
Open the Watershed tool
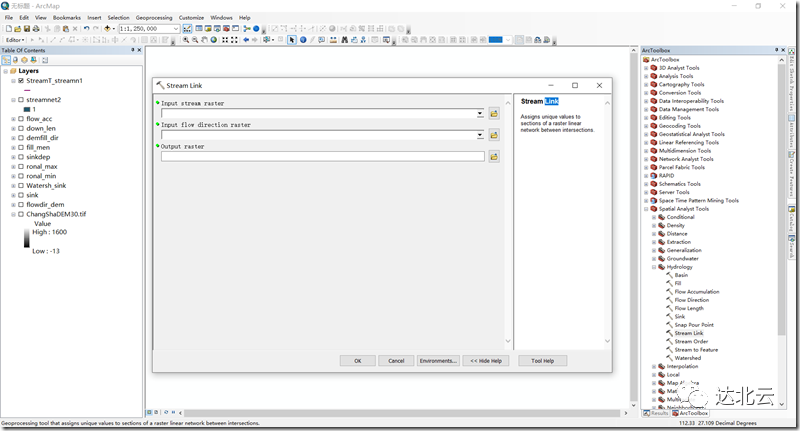[687, 358]
